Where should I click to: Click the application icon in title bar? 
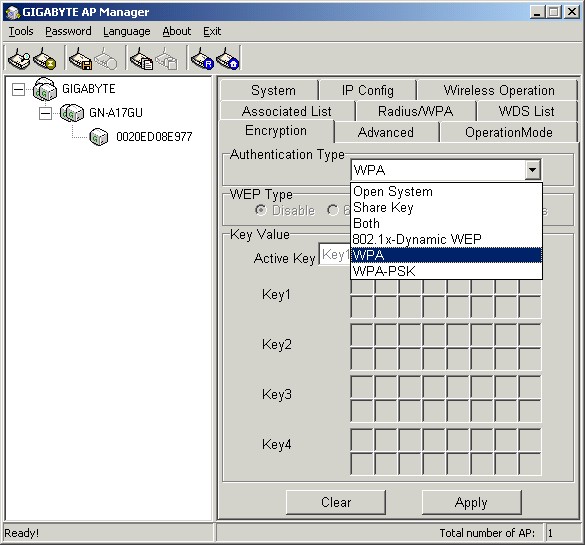(x=12, y=12)
